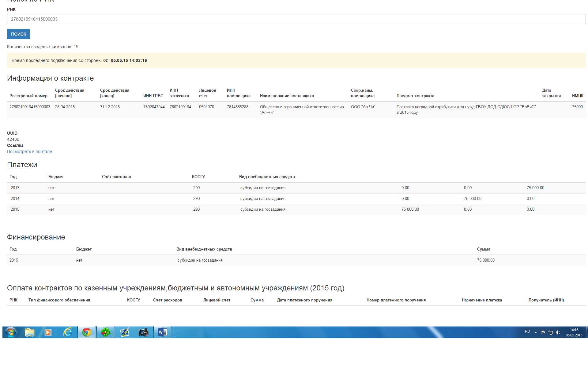Open Internet Explorer from the taskbar
The image size is (588, 368).
[67, 332]
